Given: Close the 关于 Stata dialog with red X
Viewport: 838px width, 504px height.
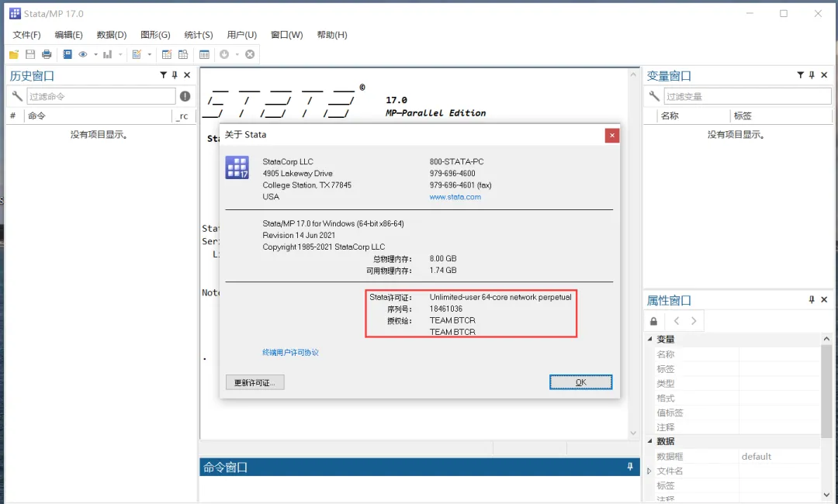Looking at the screenshot, I should point(612,136).
